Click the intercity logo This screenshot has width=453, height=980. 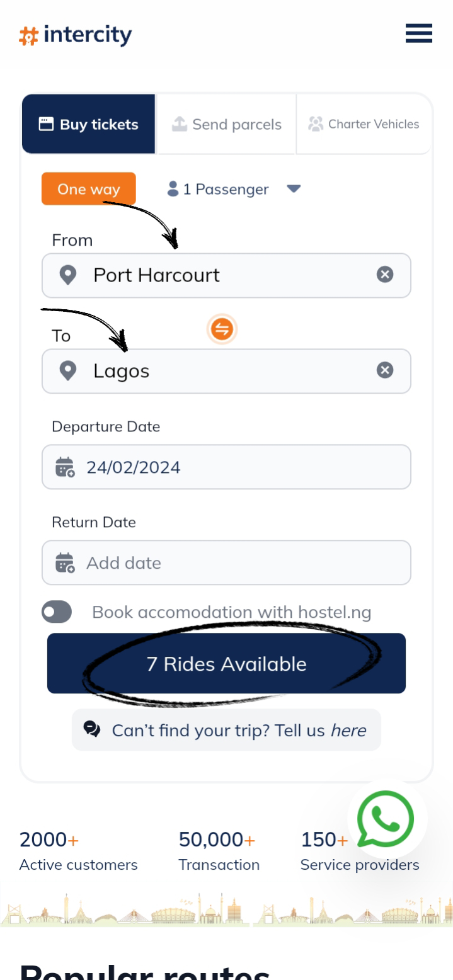pos(76,35)
